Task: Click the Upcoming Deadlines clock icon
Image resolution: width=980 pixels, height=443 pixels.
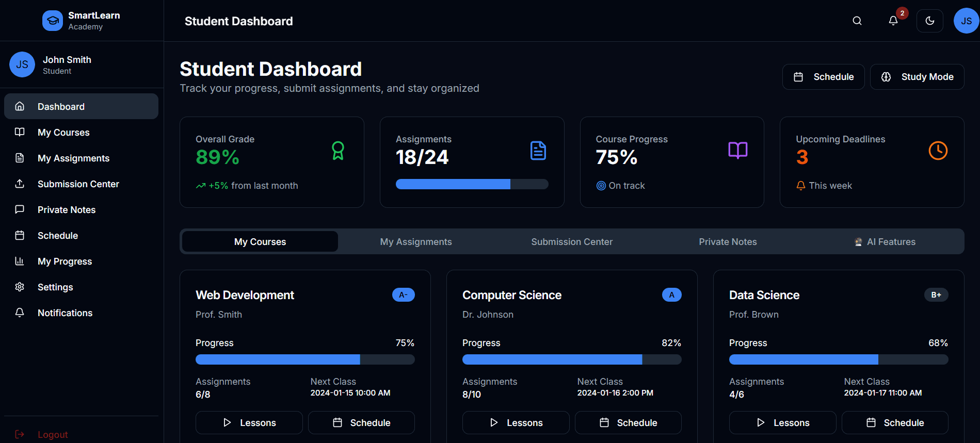Action: click(938, 151)
